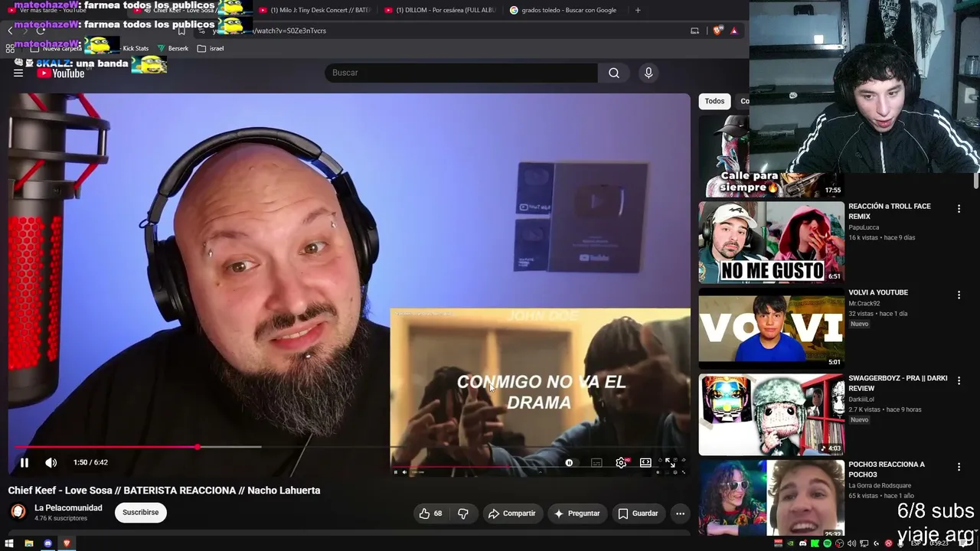Open the israel bookmarks folder
Screen dimensions: 980x551
pyautogui.click(x=211, y=48)
